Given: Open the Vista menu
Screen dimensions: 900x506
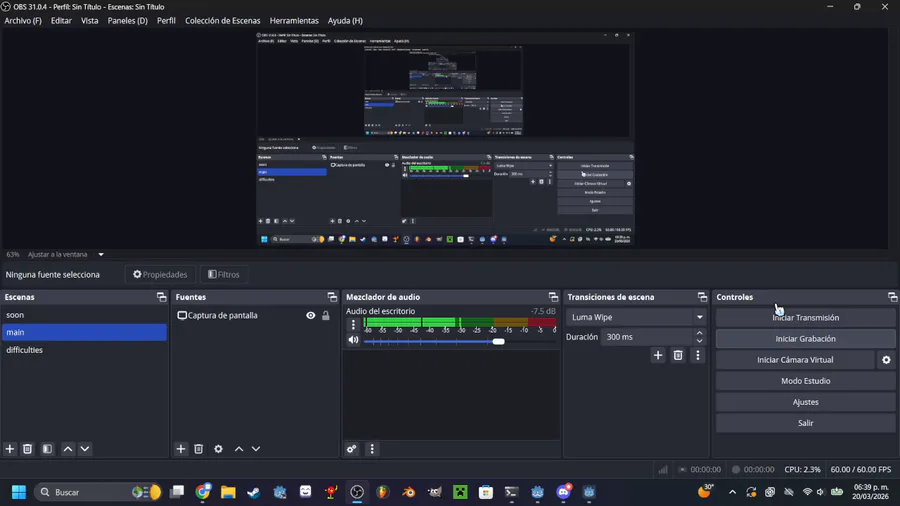Looking at the screenshot, I should point(89,21).
